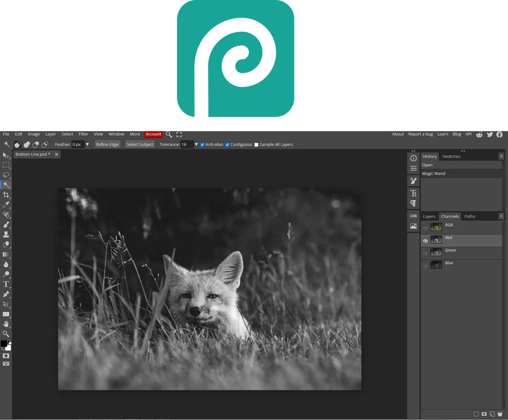Open the Properties sliders panel icon

[x=413, y=168]
